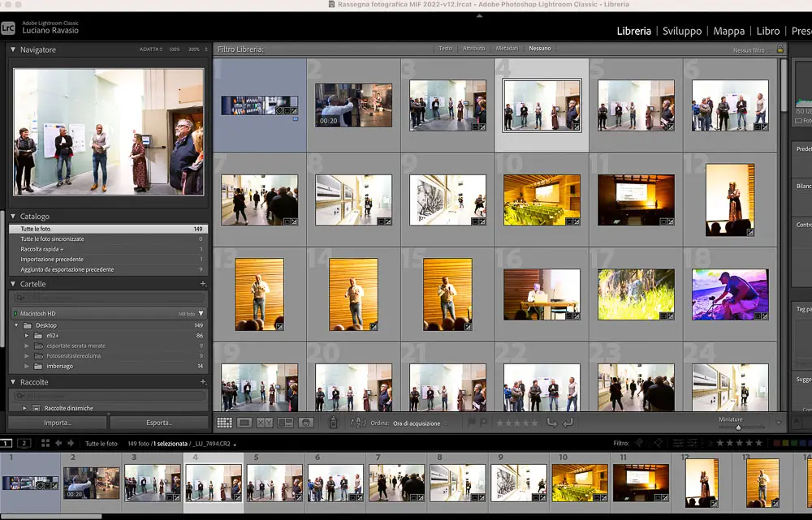The image size is (812, 520).
Task: Set navigator zoom to 100%
Action: coord(174,49)
